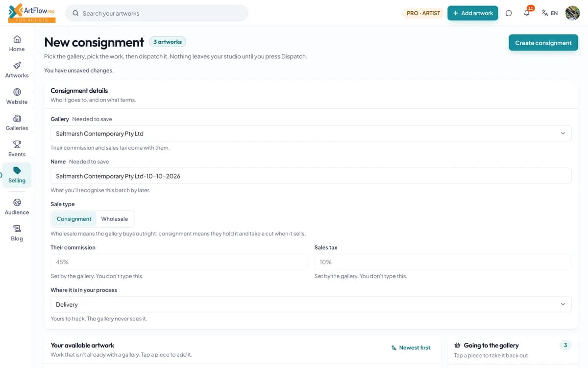Viewport: 588px width, 368px height.
Task: Click the ArtFlow Pro logo
Action: click(x=32, y=13)
